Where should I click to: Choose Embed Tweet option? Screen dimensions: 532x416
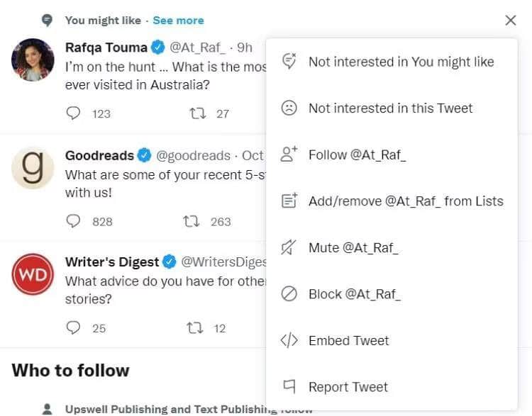348,341
